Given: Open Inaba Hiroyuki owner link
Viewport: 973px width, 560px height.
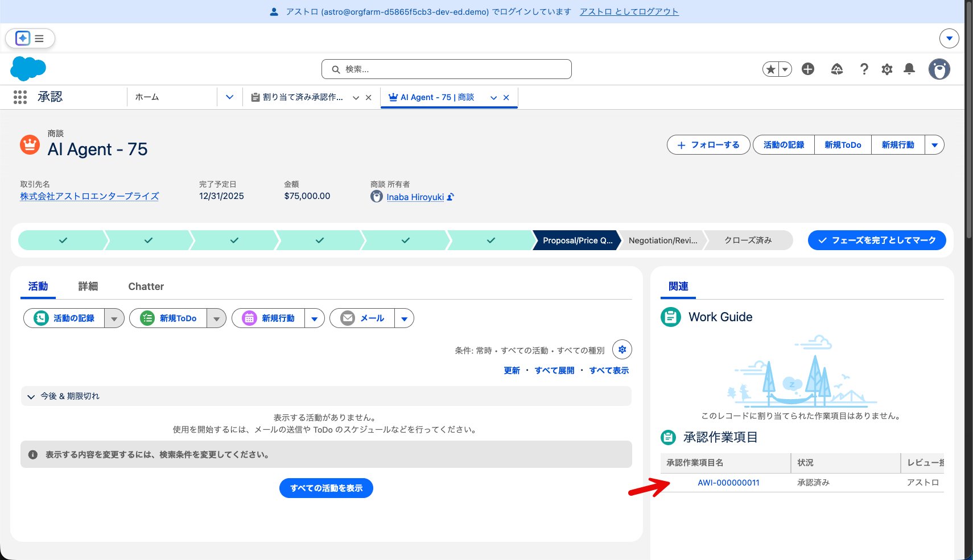Looking at the screenshot, I should click(x=415, y=197).
